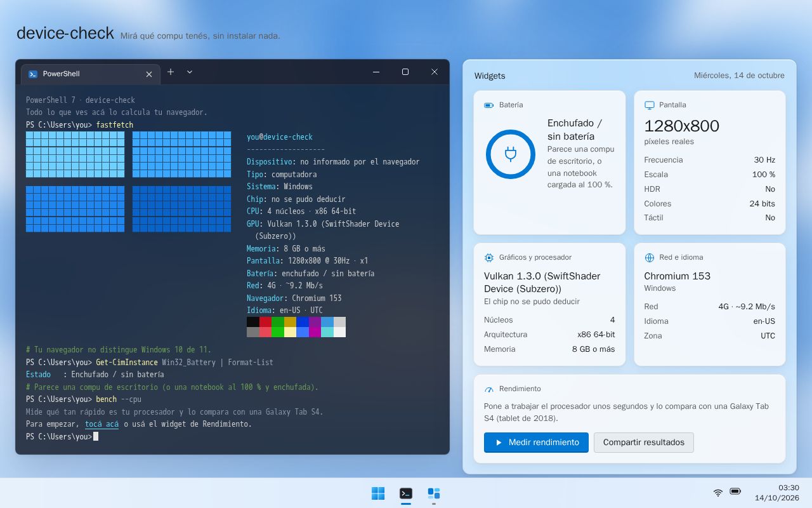
Task: Click the PowerShell icon on the tab
Action: [x=33, y=74]
